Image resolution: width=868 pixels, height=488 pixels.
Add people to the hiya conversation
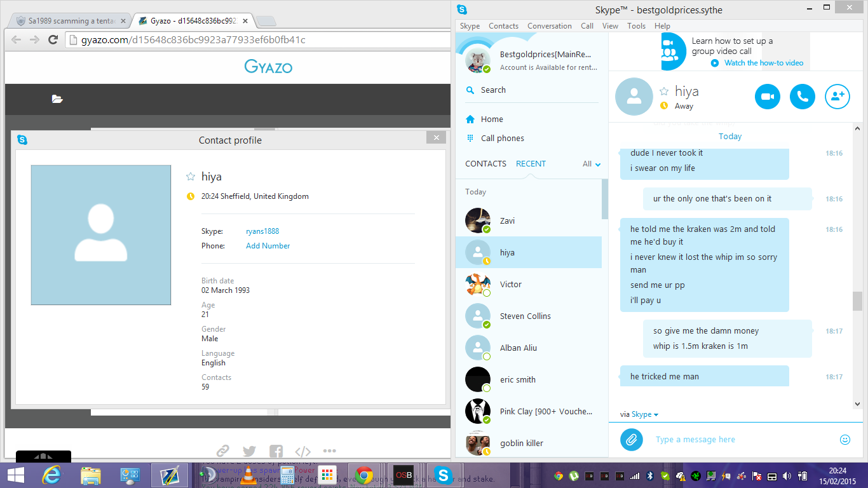pos(837,97)
